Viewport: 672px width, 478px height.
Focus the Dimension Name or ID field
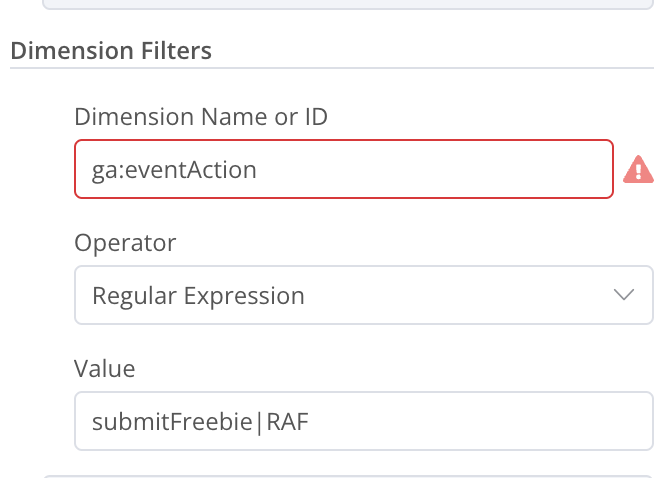(343, 170)
